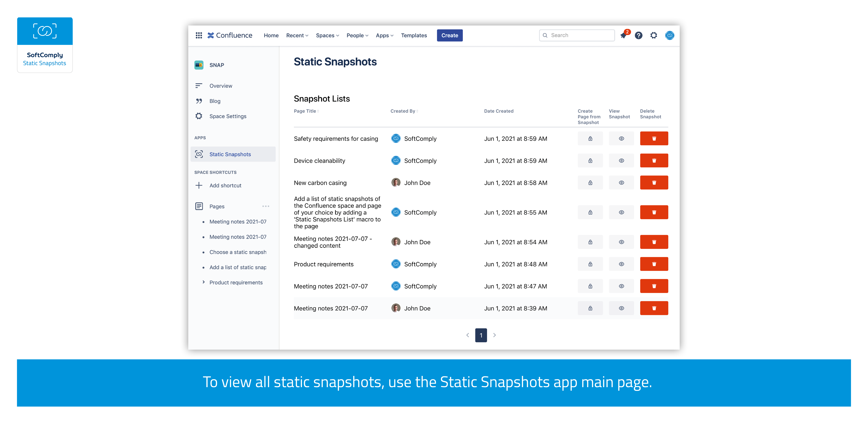
Task: Open settings gear in top bar
Action: [x=654, y=35]
